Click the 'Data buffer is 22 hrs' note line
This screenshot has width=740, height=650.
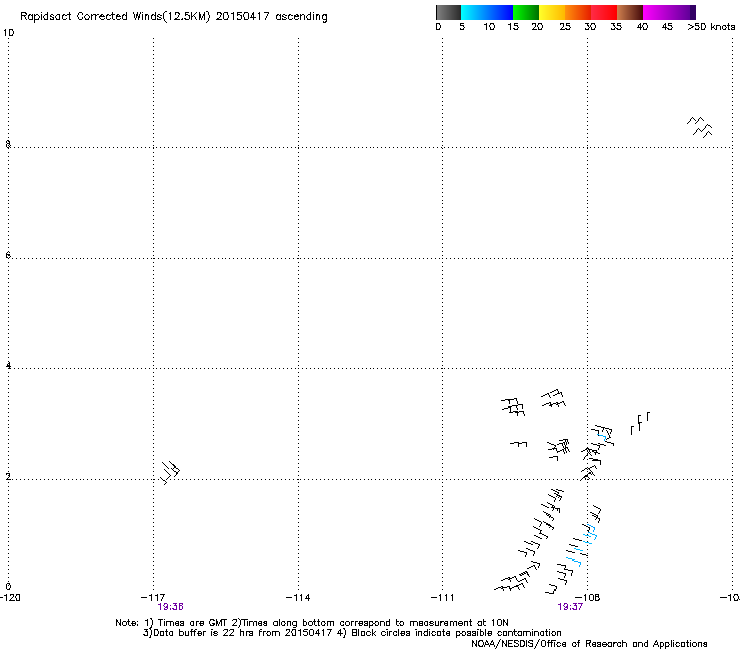(352, 633)
